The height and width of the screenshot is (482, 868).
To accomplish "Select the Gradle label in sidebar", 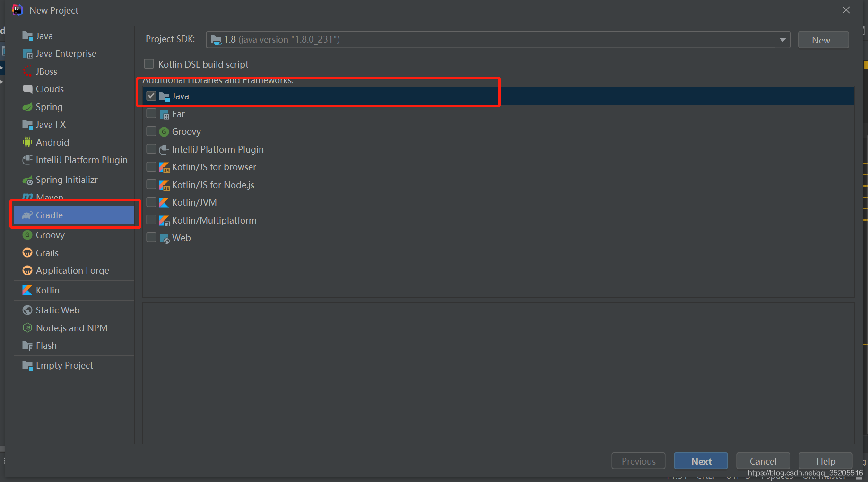I will [x=49, y=215].
